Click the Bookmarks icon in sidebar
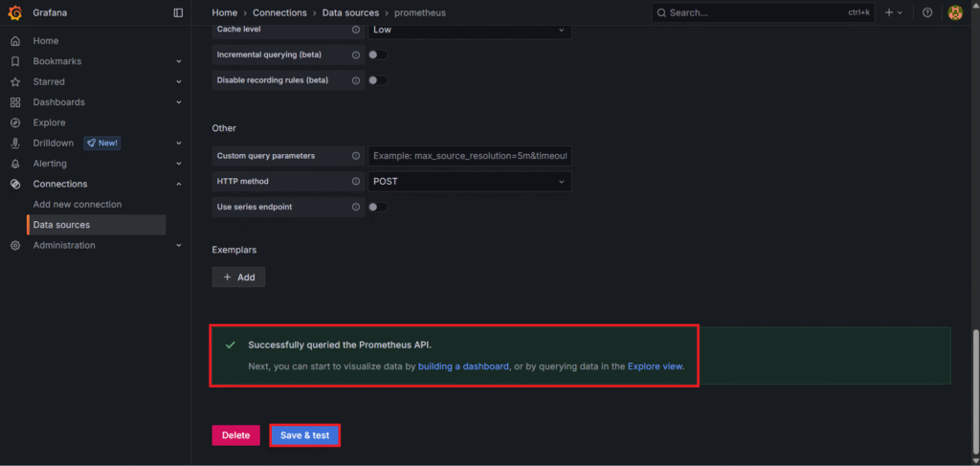This screenshot has width=980, height=466. coord(15,61)
